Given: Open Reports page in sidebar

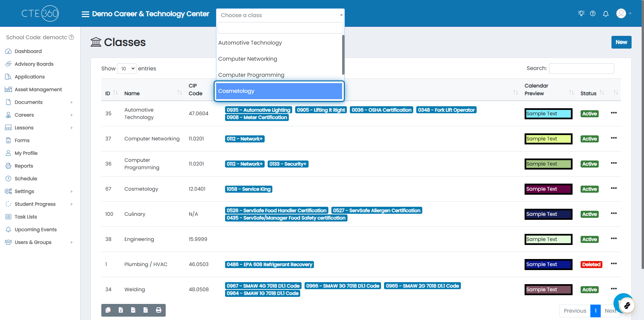Looking at the screenshot, I should [24, 166].
